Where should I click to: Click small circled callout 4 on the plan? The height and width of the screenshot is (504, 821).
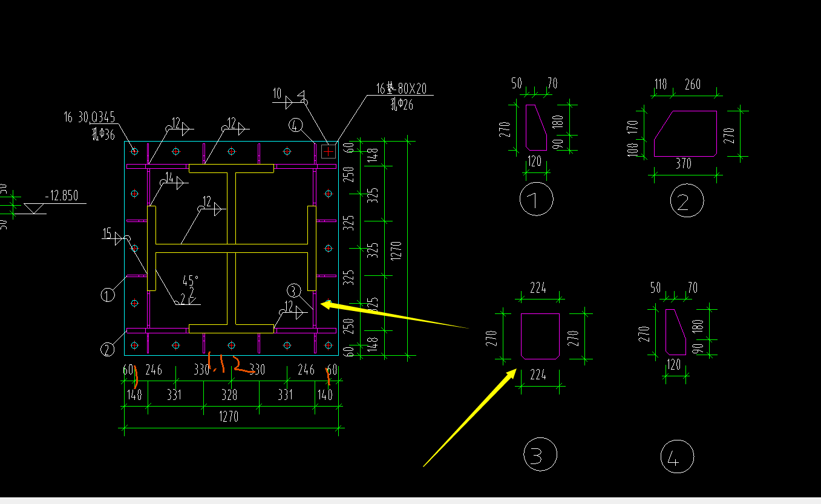point(295,126)
